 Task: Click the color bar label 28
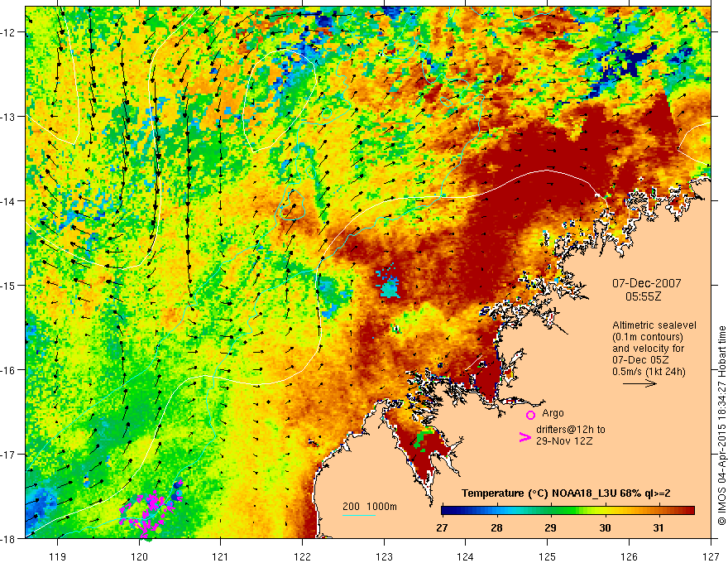coord(496,527)
